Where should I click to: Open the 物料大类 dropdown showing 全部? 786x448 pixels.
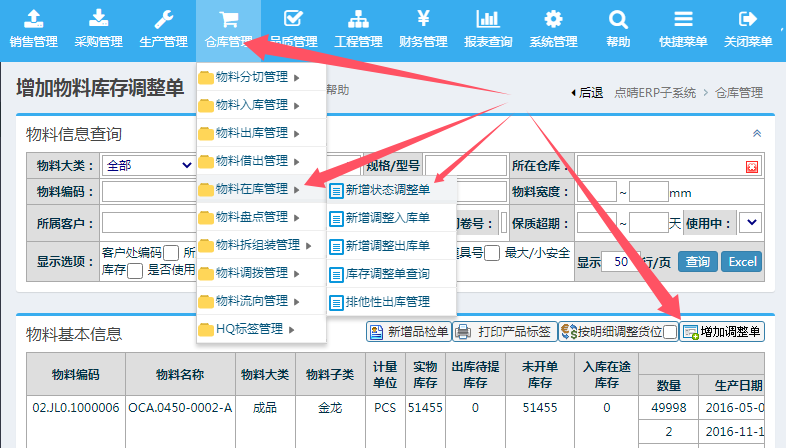coord(148,165)
